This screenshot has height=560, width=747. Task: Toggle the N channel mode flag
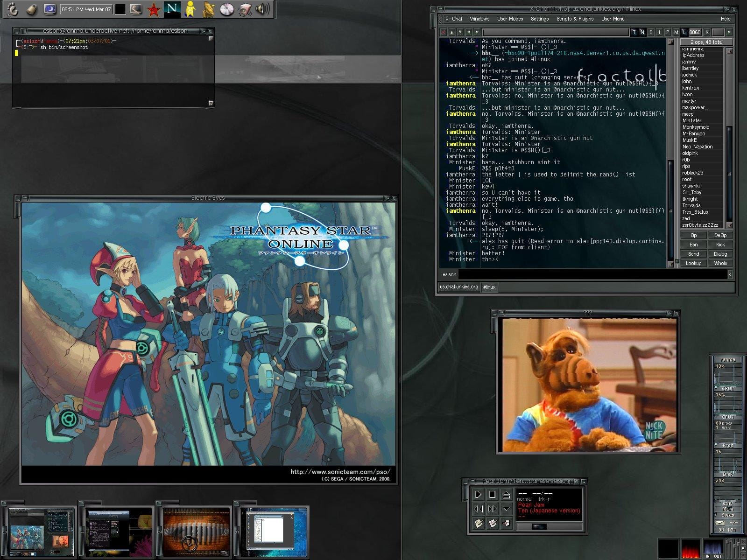(642, 32)
